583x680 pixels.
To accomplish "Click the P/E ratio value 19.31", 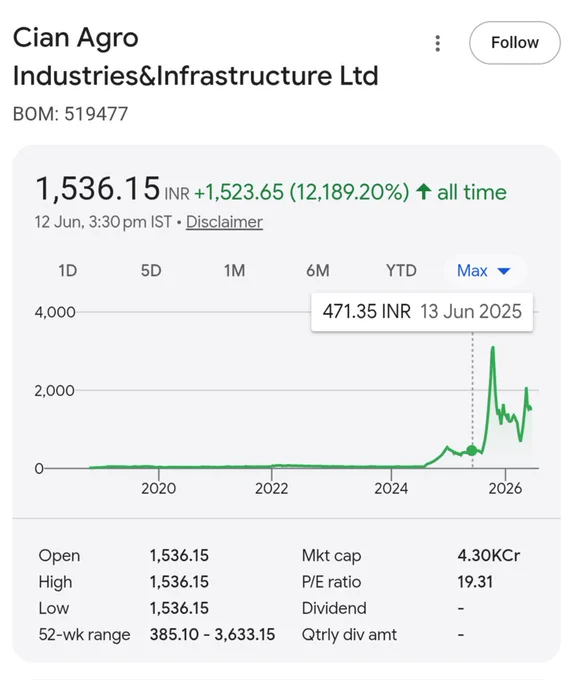I will click(x=475, y=582).
